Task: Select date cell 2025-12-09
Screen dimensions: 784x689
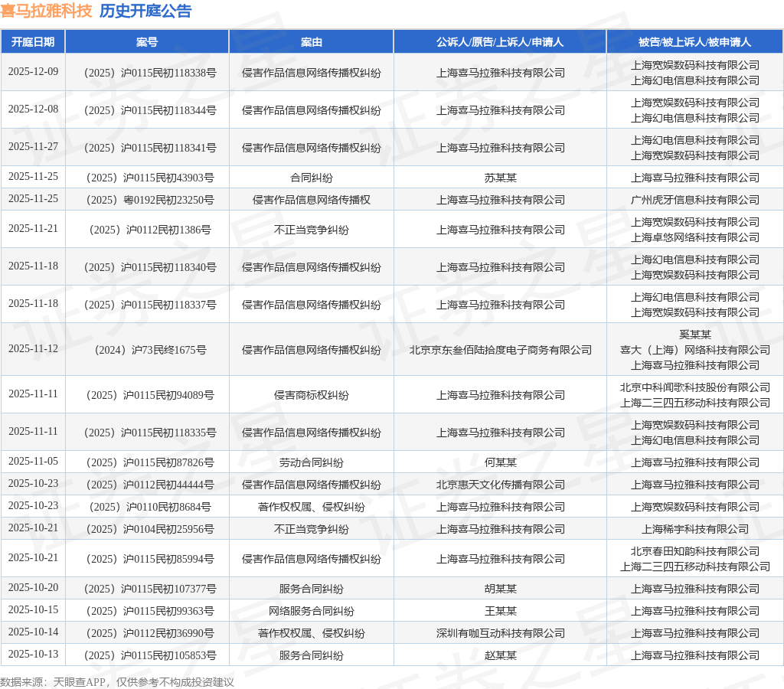Action: 33,71
